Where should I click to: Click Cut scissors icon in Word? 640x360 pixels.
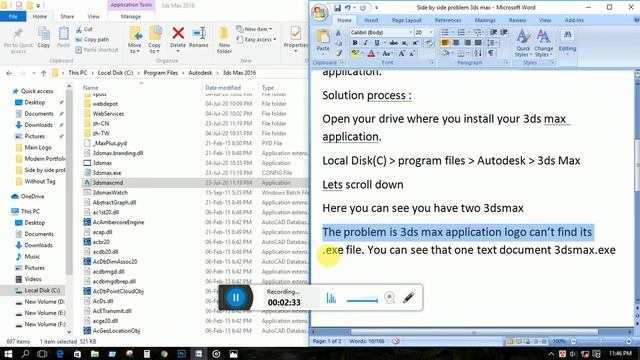pos(338,33)
